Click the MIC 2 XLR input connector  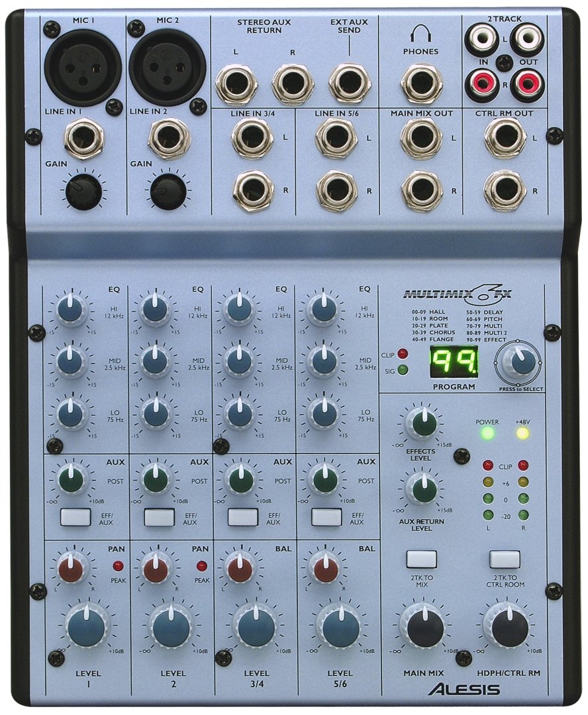(x=167, y=64)
